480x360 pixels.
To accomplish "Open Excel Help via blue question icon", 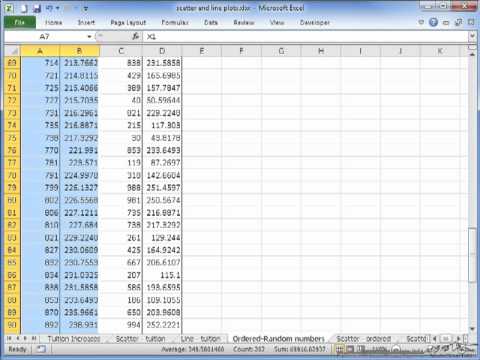I will tap(433, 22).
